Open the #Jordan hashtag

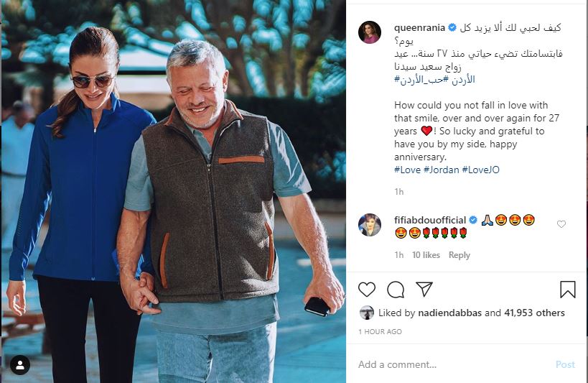click(442, 170)
